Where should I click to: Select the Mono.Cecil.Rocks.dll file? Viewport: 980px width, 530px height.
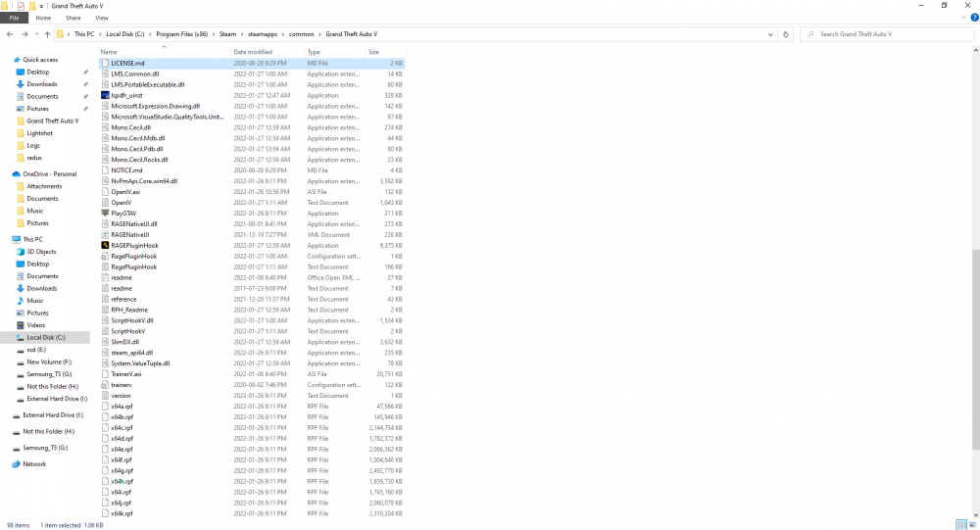[252, 160]
